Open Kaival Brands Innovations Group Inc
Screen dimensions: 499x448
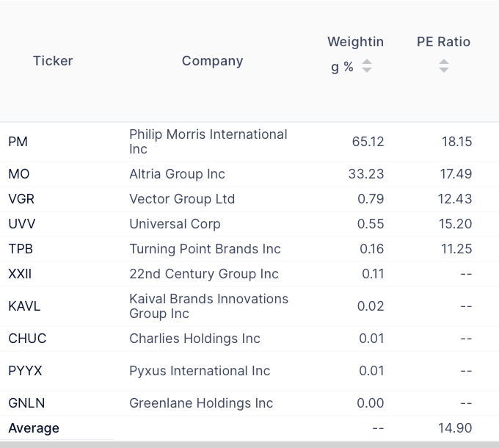(x=208, y=306)
